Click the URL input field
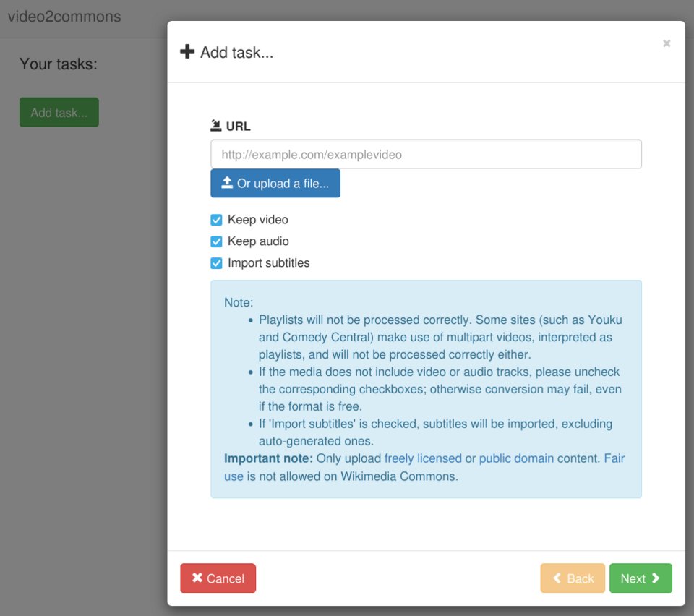Image resolution: width=694 pixels, height=616 pixels. [426, 154]
